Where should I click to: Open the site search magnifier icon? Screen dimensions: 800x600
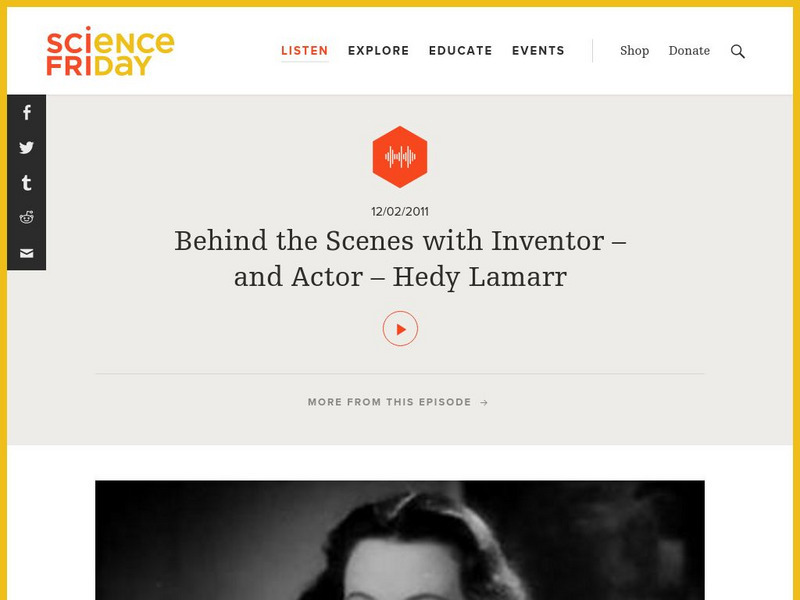pos(738,50)
